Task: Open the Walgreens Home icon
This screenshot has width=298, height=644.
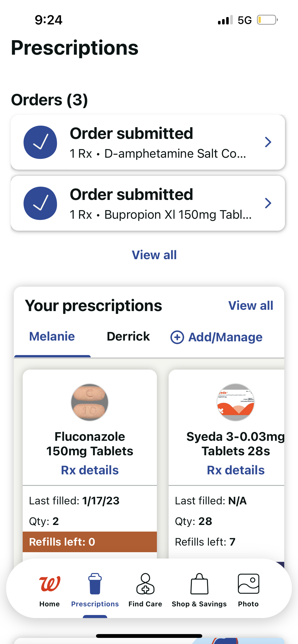Action: tap(50, 584)
